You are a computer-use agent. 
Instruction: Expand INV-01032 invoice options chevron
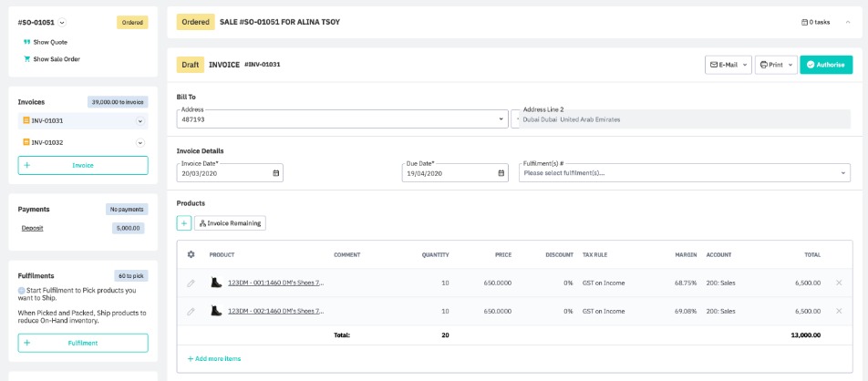[139, 143]
